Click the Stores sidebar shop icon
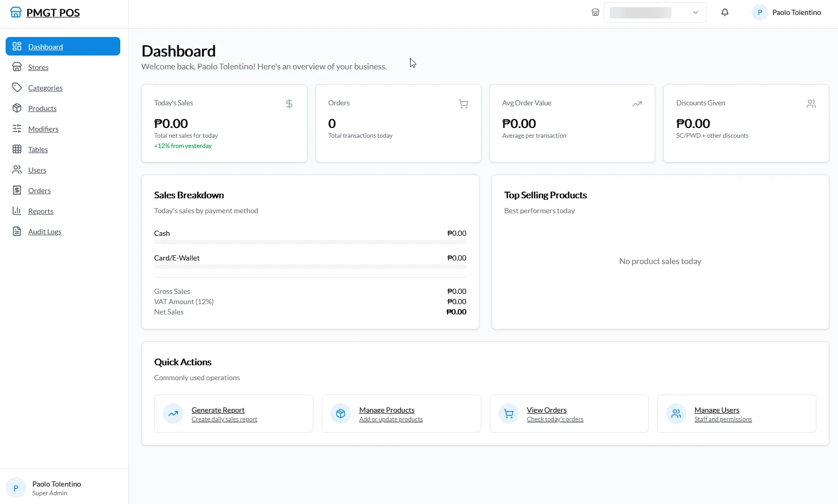This screenshot has width=838, height=504. (x=17, y=67)
